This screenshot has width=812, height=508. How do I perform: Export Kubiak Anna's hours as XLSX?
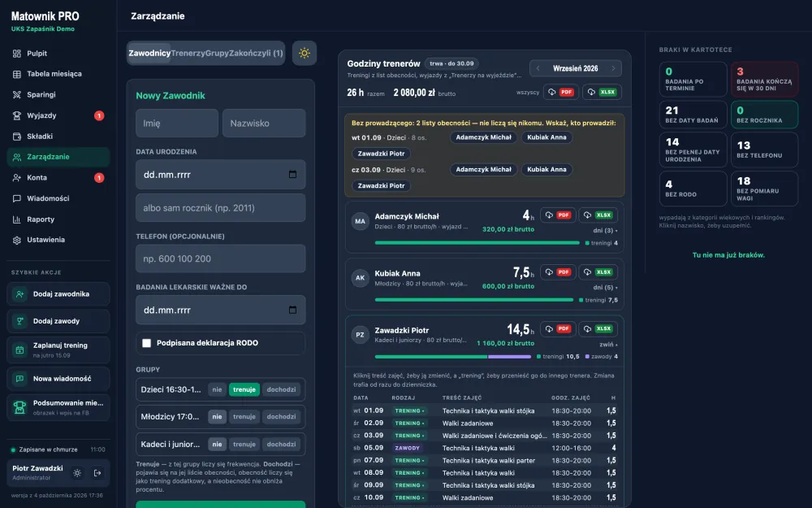[x=598, y=272]
